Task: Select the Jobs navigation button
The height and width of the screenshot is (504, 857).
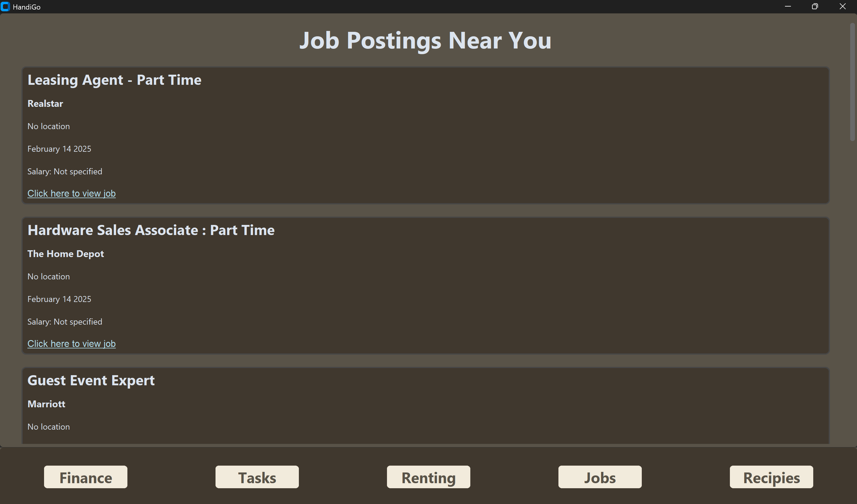Action: [x=600, y=477]
